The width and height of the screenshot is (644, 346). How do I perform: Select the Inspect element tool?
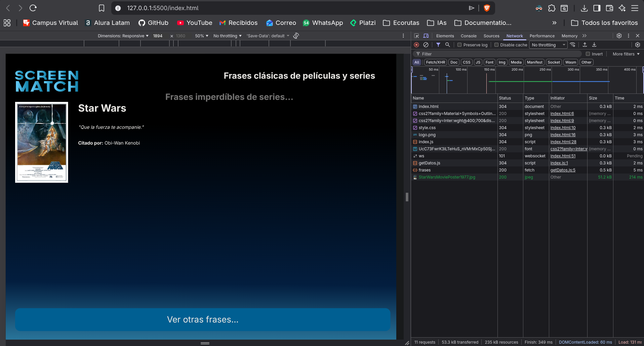(x=416, y=36)
